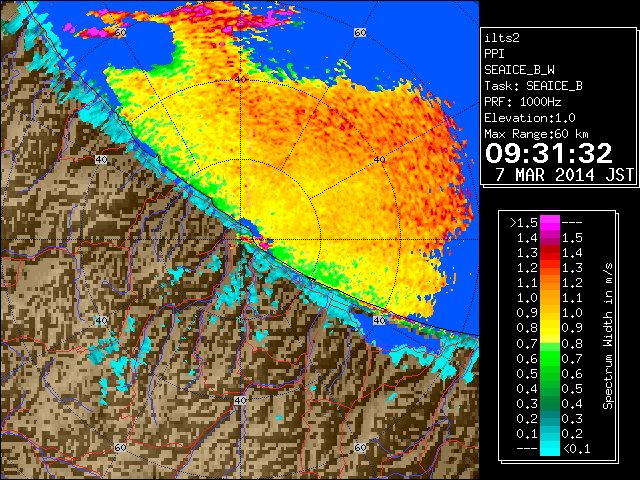Image resolution: width=640 pixels, height=480 pixels.
Task: Click the "60" ring label over the northwest sea
Action: point(120,33)
